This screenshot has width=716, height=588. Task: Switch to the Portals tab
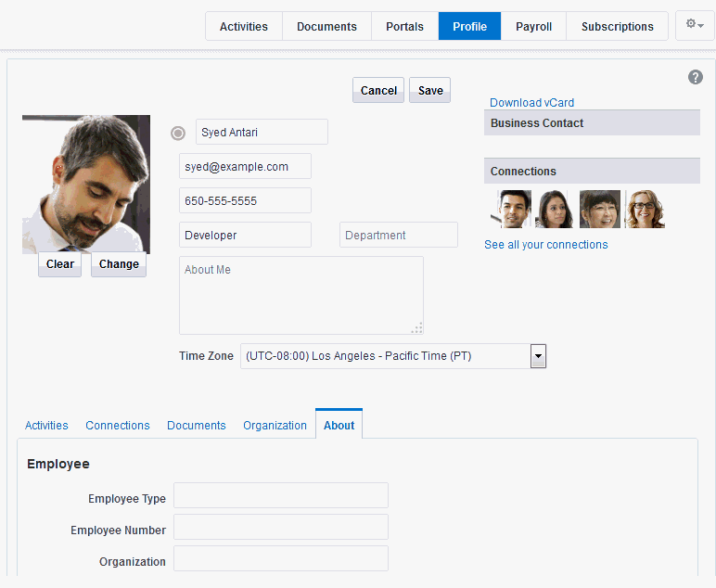click(x=404, y=27)
